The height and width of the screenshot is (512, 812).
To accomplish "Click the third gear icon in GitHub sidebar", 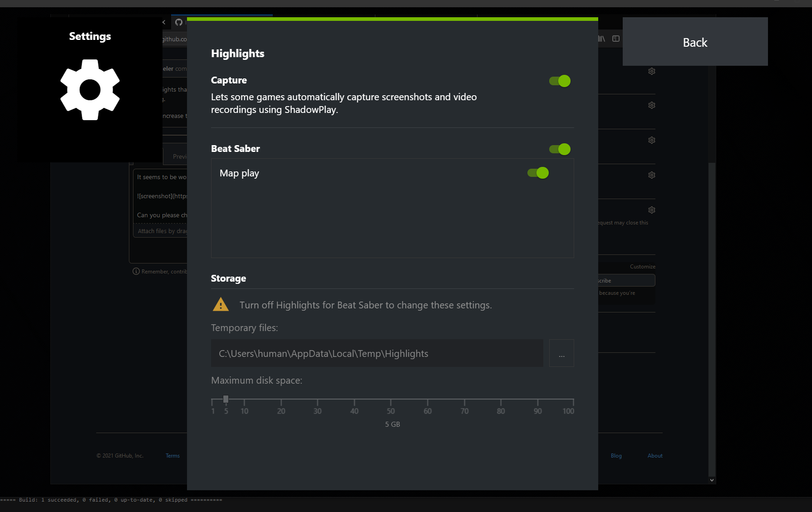I will point(652,140).
